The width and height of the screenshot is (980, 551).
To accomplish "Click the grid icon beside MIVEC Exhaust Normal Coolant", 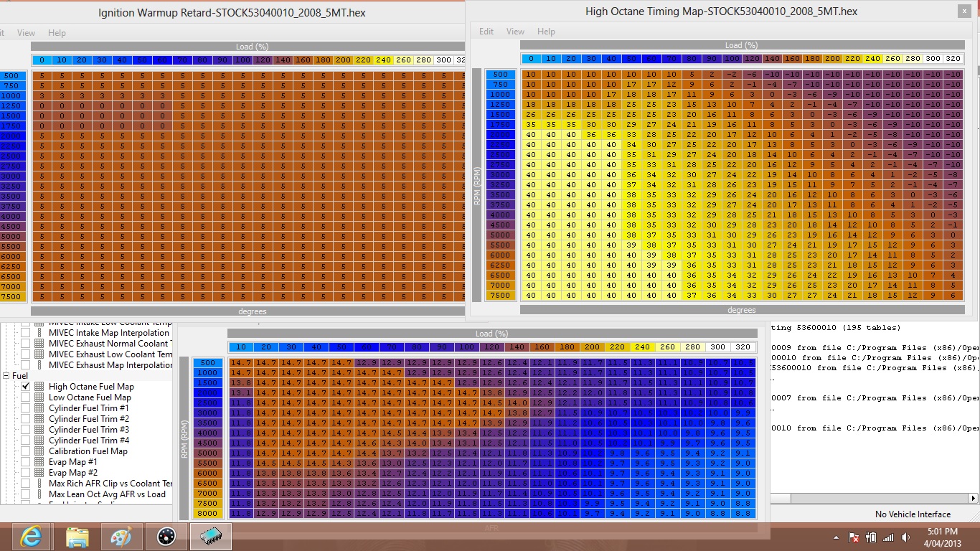I will tap(39, 344).
